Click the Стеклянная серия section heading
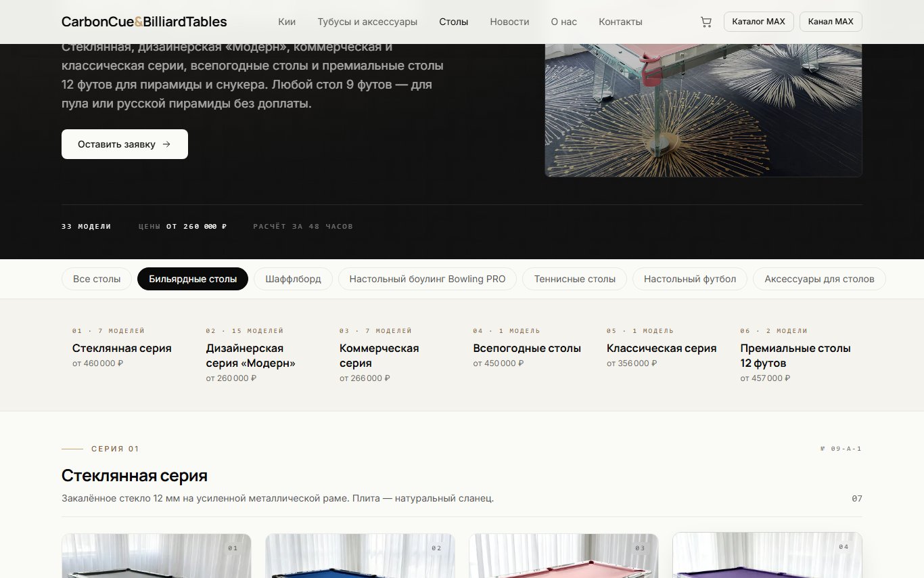Viewport: 924px width, 578px height. point(135,475)
